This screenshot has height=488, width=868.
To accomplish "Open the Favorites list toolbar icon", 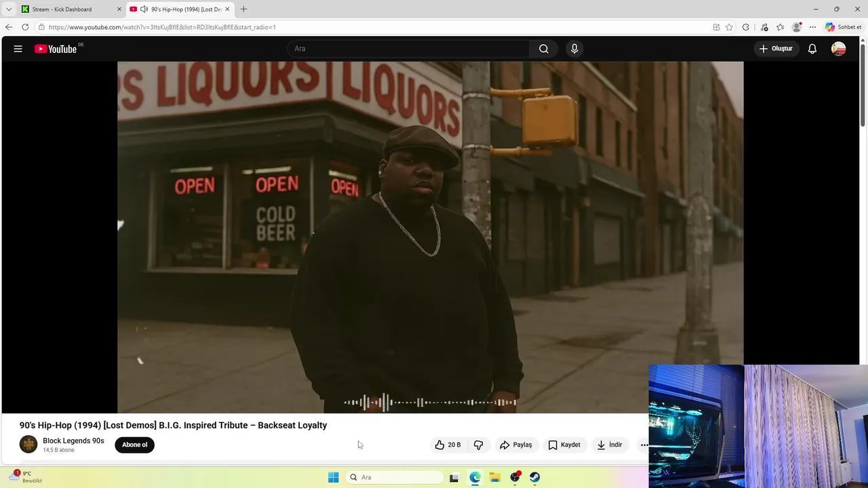I will tap(781, 27).
